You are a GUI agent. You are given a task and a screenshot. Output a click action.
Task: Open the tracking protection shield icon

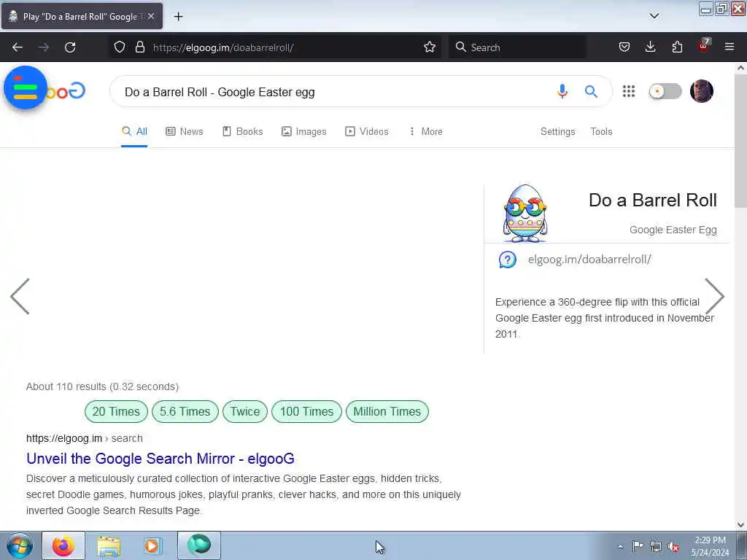pyautogui.click(x=120, y=47)
